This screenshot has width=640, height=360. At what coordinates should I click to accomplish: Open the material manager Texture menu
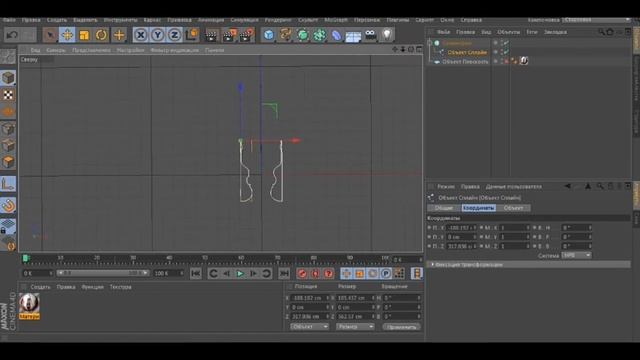(120, 287)
